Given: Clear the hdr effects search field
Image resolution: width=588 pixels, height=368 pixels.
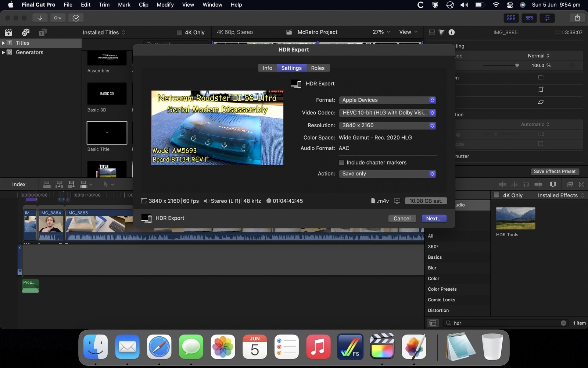Looking at the screenshot, I should (x=563, y=323).
